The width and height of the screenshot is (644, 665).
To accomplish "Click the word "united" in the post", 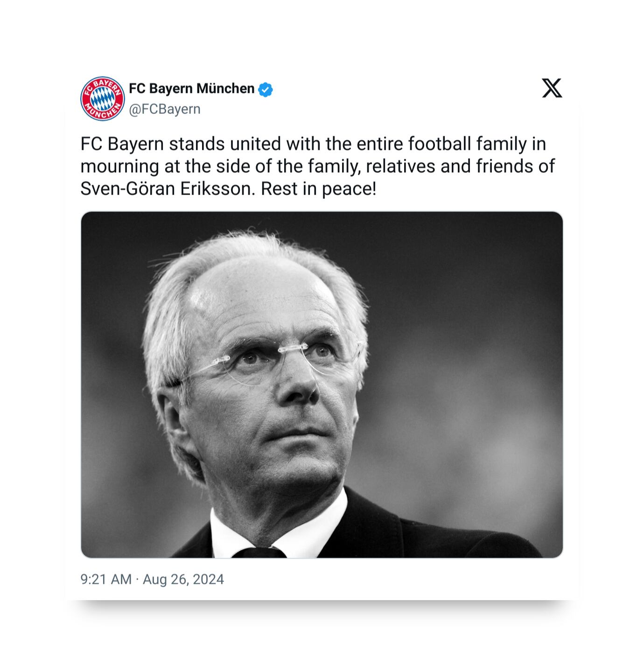I will (255, 144).
